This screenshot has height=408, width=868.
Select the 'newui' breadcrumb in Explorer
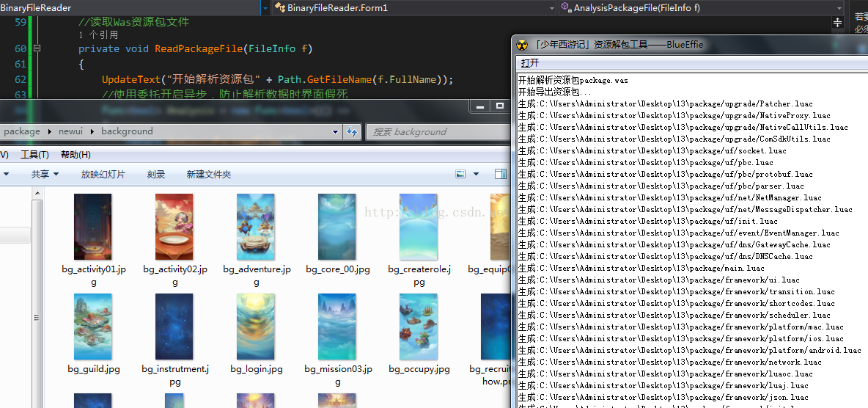coord(70,131)
